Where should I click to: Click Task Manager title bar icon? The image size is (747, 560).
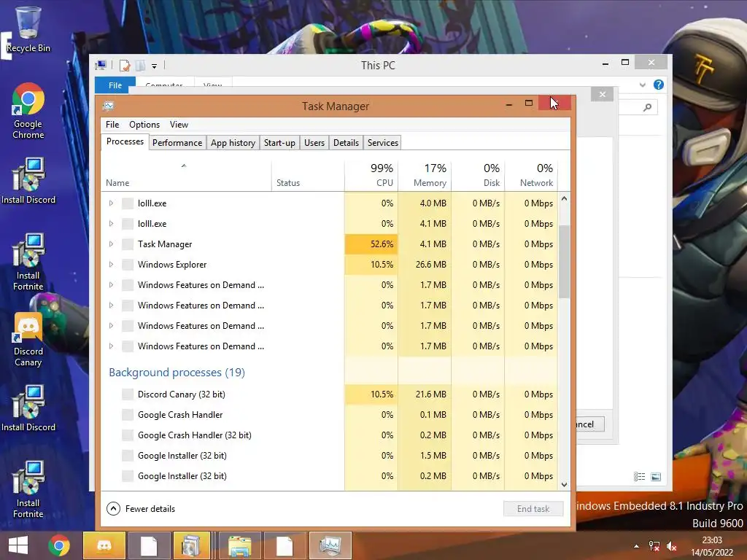(109, 106)
